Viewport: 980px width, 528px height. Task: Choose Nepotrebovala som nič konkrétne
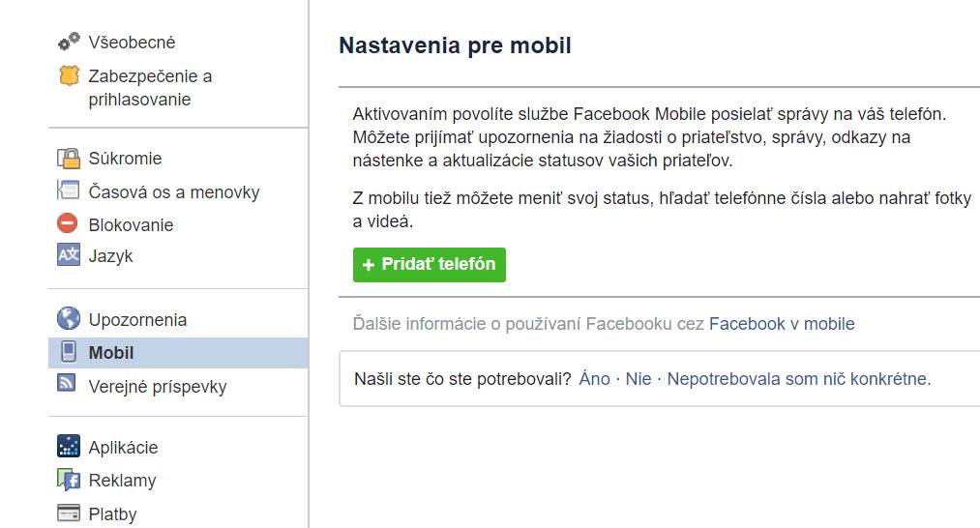(x=799, y=379)
